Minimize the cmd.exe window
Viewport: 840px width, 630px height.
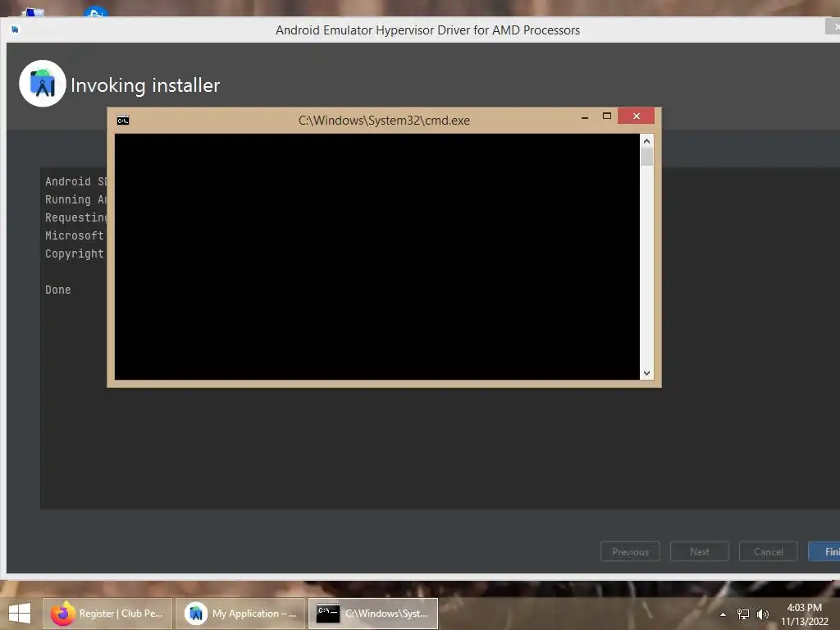(x=585, y=116)
